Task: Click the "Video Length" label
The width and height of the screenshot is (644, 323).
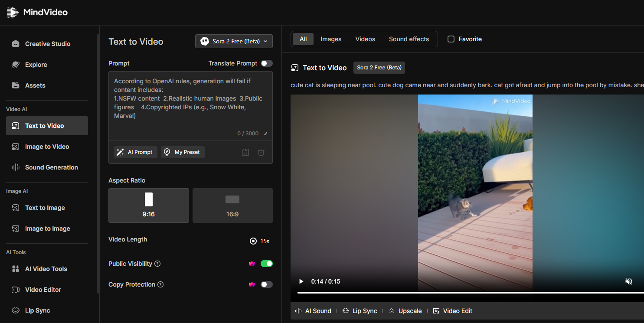Action: [128, 239]
